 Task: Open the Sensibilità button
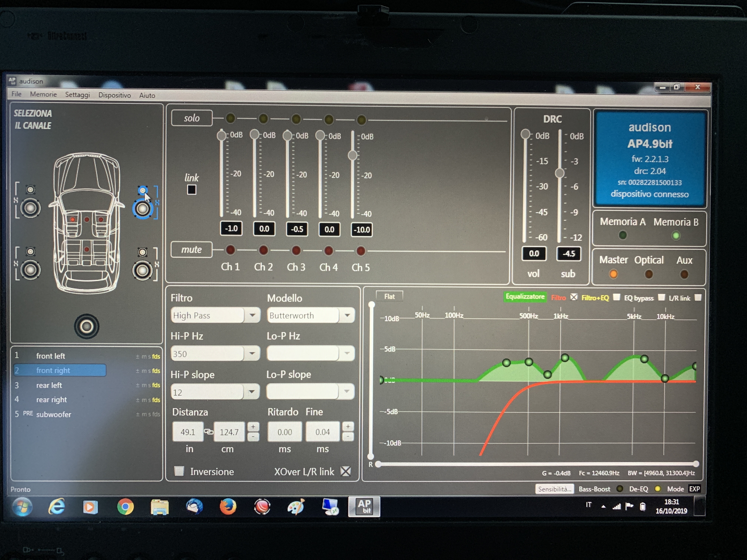click(x=555, y=489)
